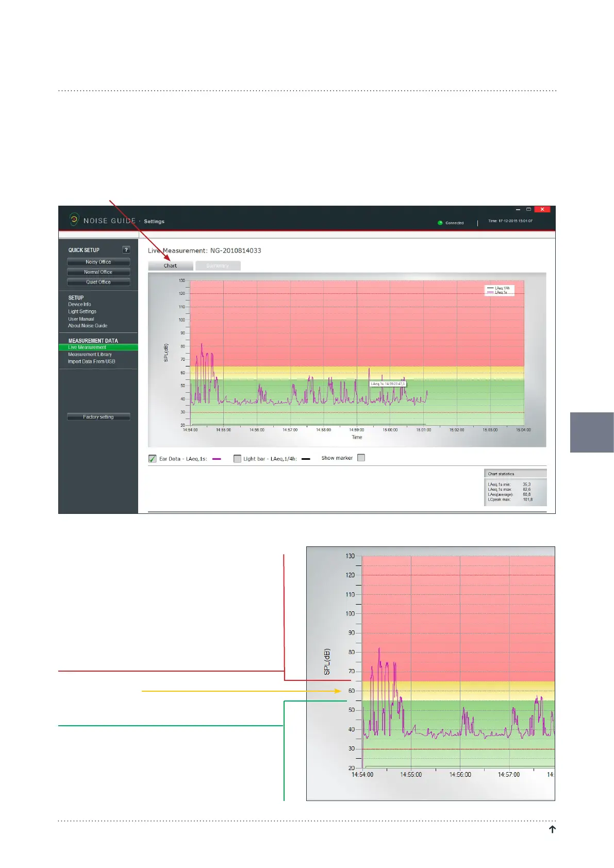Click the chart legend box in the upper chart

[499, 290]
